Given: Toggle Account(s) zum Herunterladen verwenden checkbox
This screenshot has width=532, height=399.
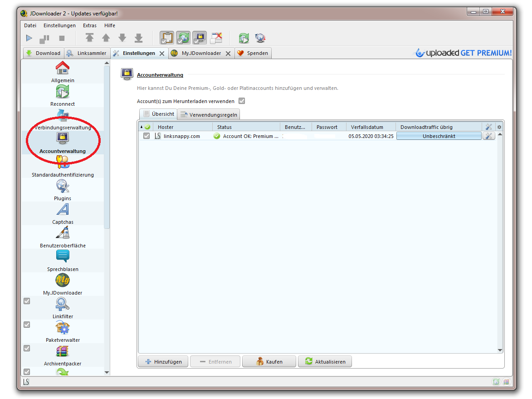Looking at the screenshot, I should click(x=242, y=101).
